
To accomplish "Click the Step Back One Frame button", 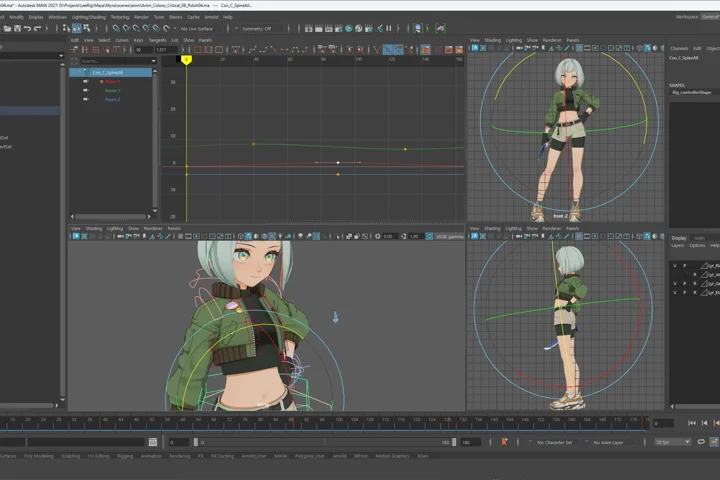I will pyautogui.click(x=704, y=423).
